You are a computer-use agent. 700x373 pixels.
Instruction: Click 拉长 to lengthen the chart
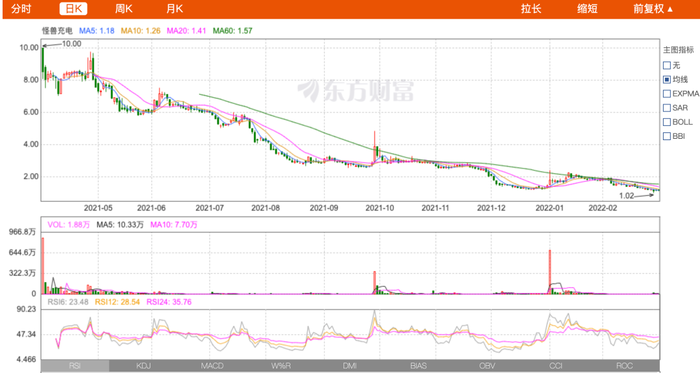531,9
